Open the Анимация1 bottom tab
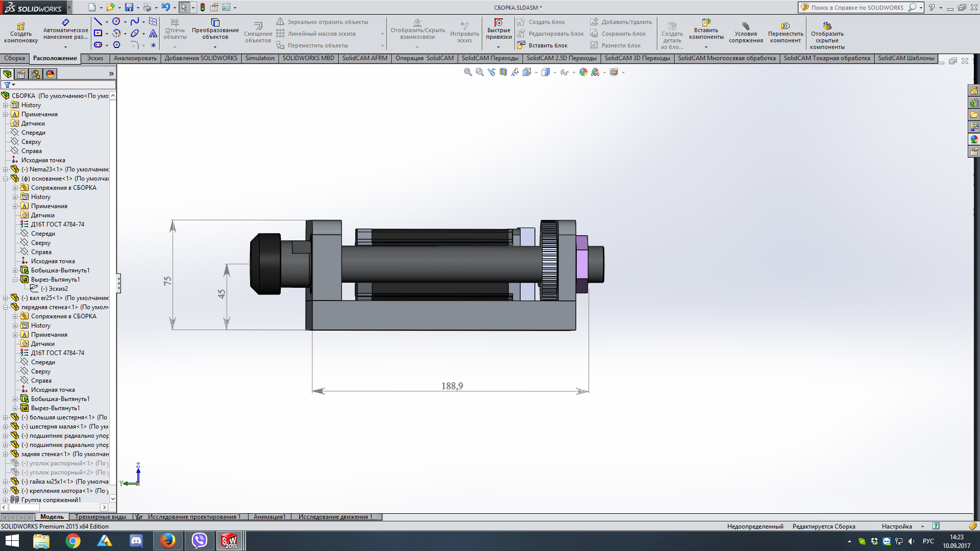Image resolution: width=980 pixels, height=551 pixels. (x=269, y=517)
